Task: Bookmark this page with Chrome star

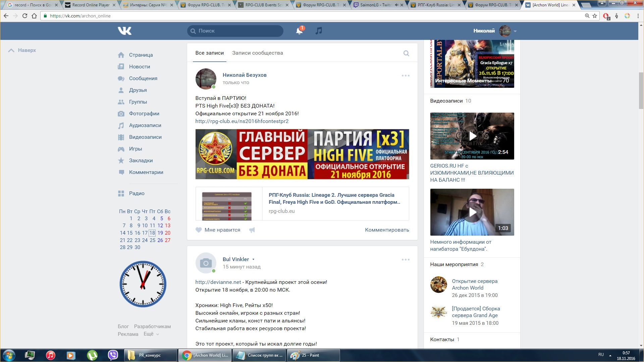Action: 595,16
